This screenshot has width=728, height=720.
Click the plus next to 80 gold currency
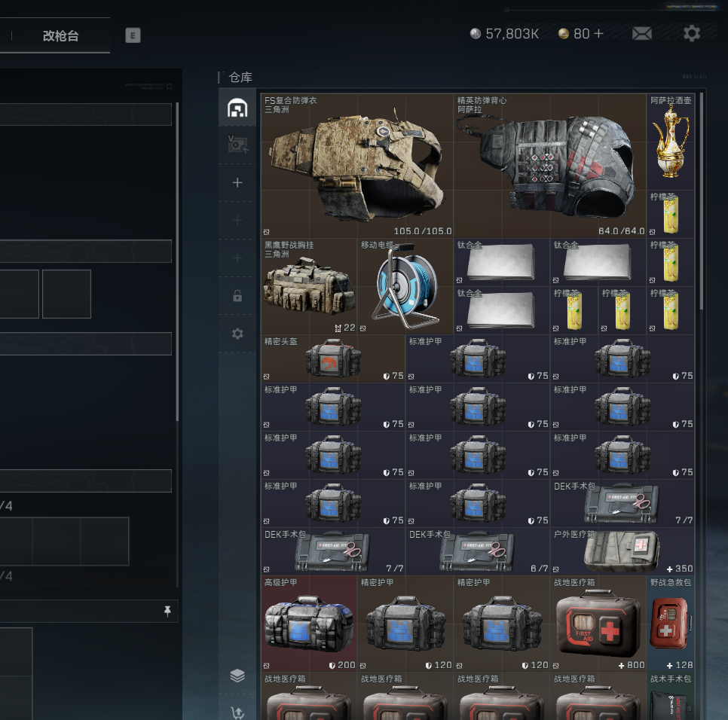pyautogui.click(x=599, y=34)
